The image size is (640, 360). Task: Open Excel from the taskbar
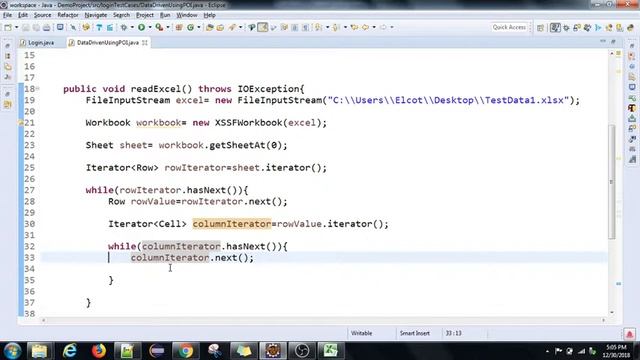click(x=330, y=351)
